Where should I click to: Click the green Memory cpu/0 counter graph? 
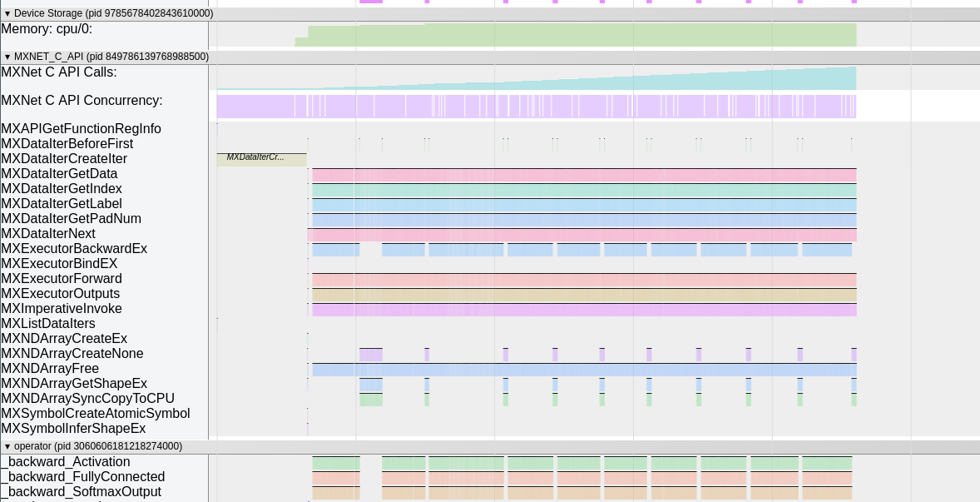pos(576,35)
